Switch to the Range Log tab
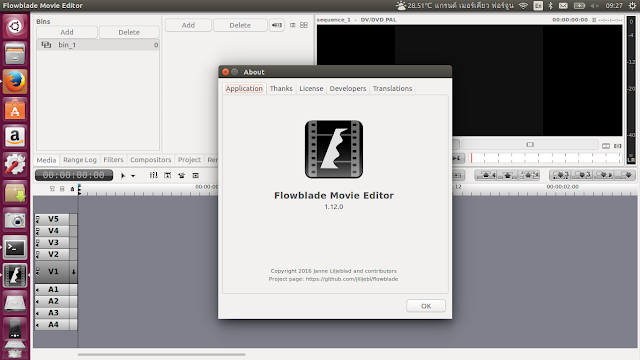The width and height of the screenshot is (640, 360). [x=80, y=160]
